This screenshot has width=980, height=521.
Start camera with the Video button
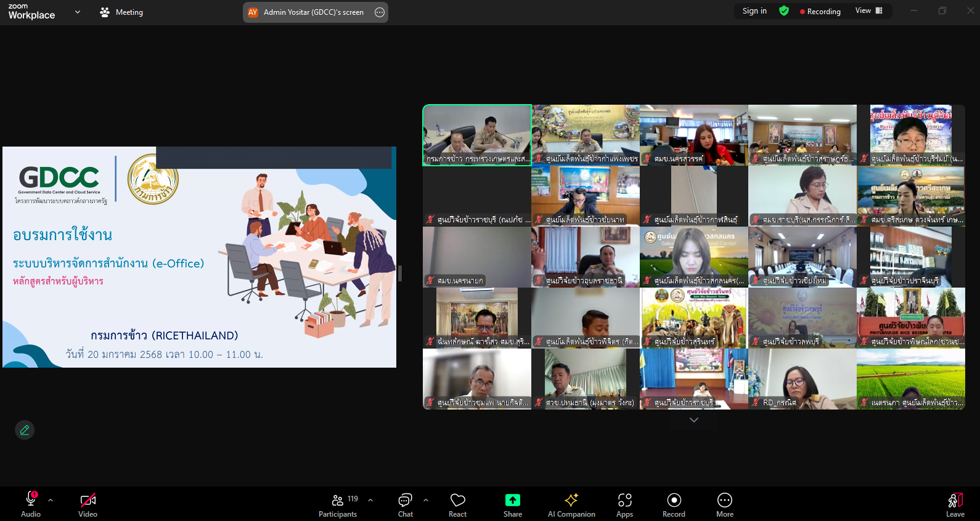pos(88,504)
